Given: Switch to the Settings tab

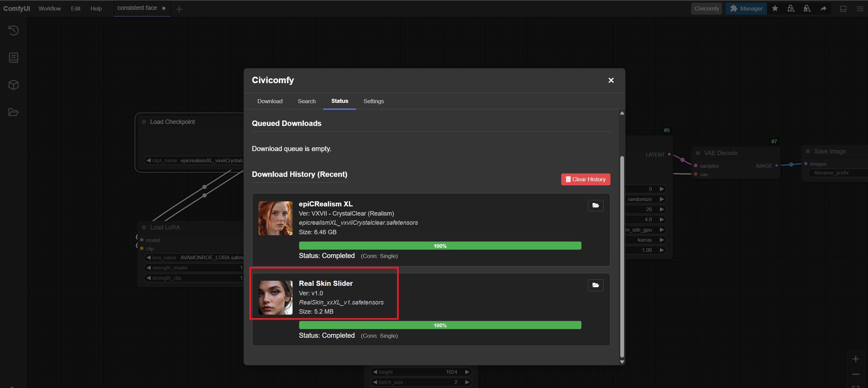Looking at the screenshot, I should 374,101.
